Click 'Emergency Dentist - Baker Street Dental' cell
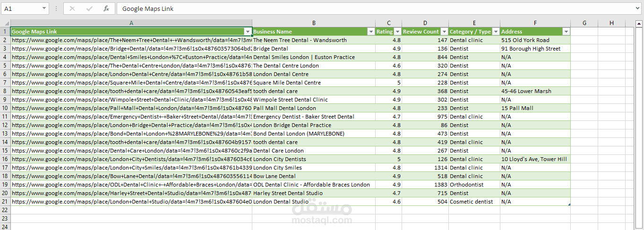 click(314, 117)
